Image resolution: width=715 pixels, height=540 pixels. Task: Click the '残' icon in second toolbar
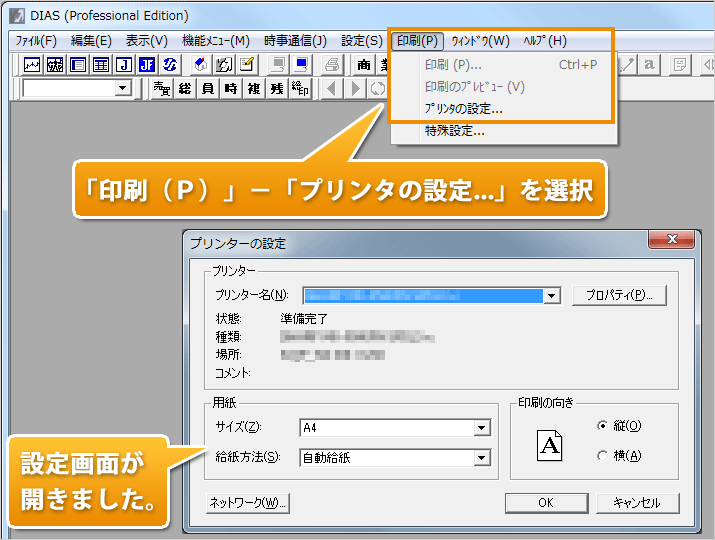click(x=276, y=89)
